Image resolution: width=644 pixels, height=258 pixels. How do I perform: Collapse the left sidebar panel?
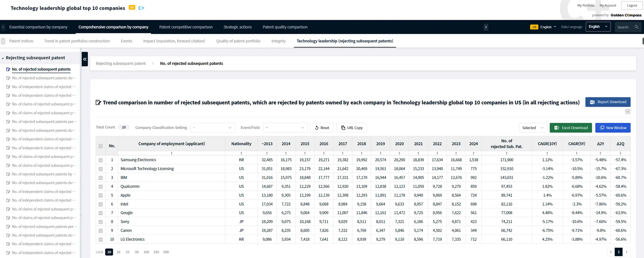coord(85,59)
